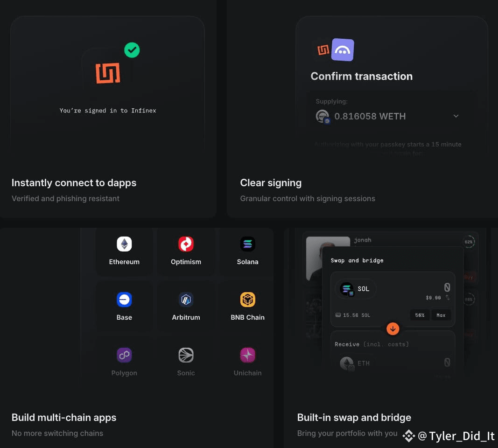The image size is (498, 448).
Task: Click the 'Clear signing' heading
Action: (271, 183)
